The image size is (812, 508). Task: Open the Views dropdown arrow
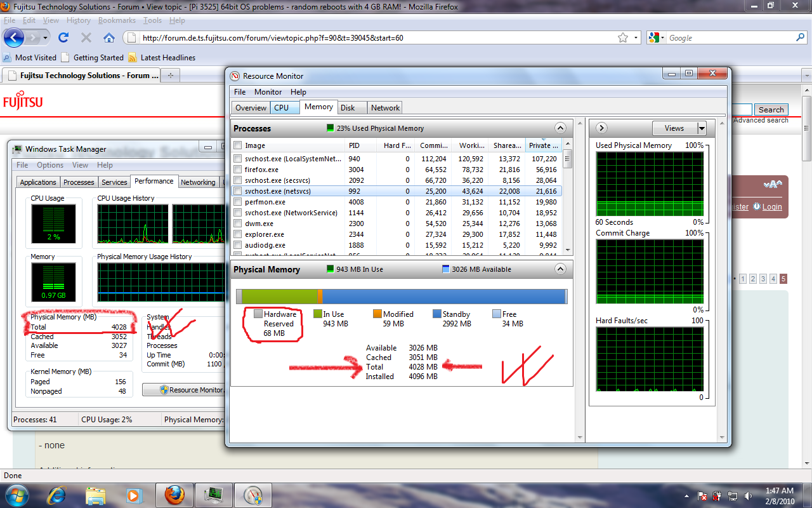click(702, 128)
